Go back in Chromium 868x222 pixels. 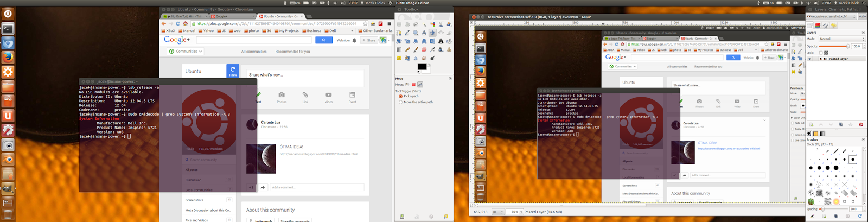pos(164,23)
